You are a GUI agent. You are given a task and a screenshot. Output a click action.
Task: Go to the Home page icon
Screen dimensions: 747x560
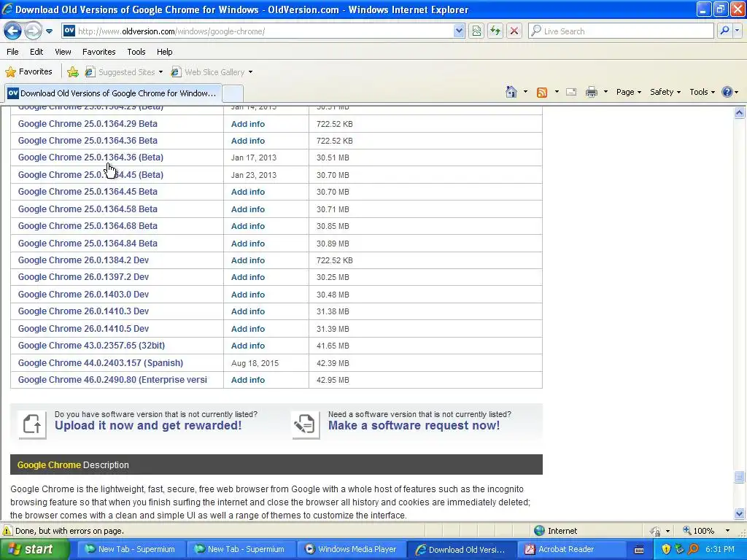(511, 92)
